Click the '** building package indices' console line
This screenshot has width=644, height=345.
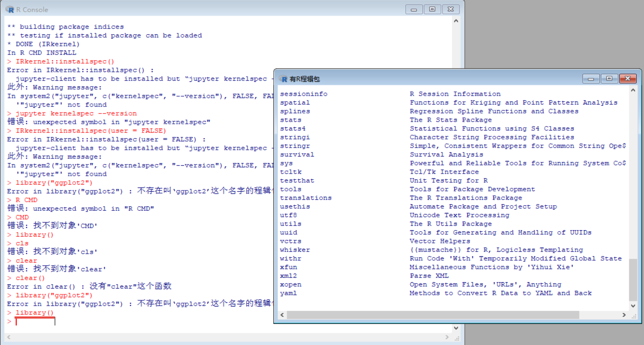click(x=65, y=27)
